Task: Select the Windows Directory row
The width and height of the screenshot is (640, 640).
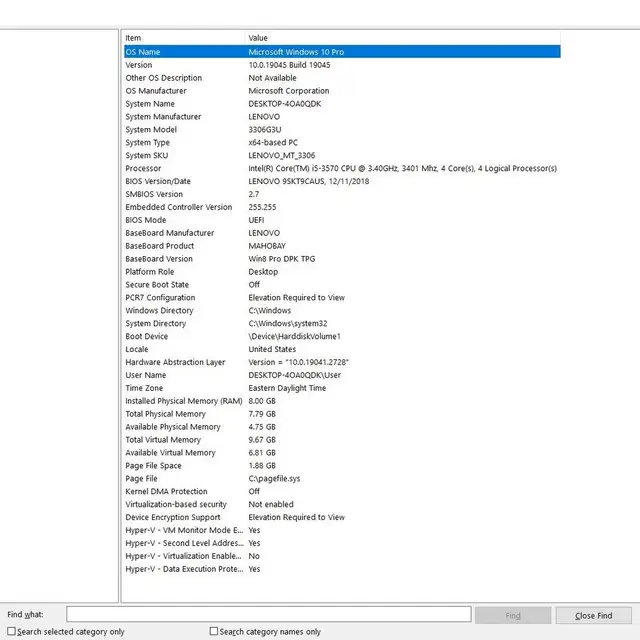Action: pos(342,310)
